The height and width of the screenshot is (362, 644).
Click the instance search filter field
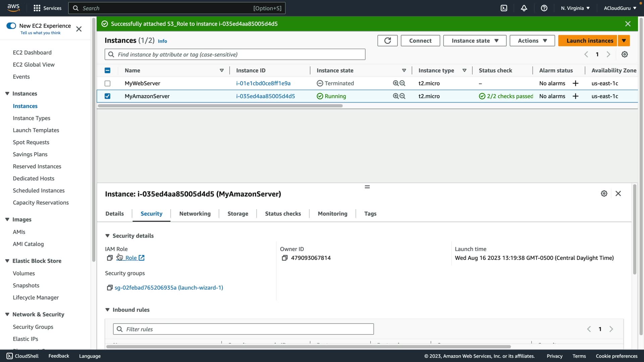coord(235,54)
